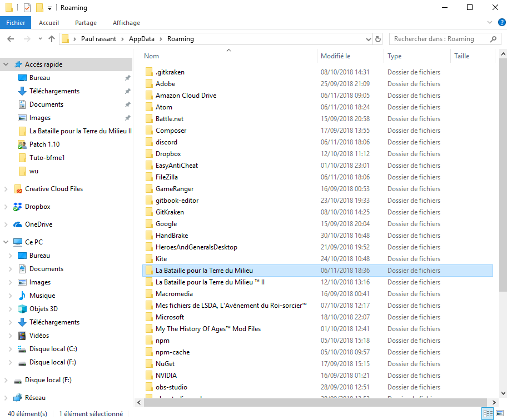Select La Bataille pour la Terre du Milieu ™ II

click(x=210, y=282)
